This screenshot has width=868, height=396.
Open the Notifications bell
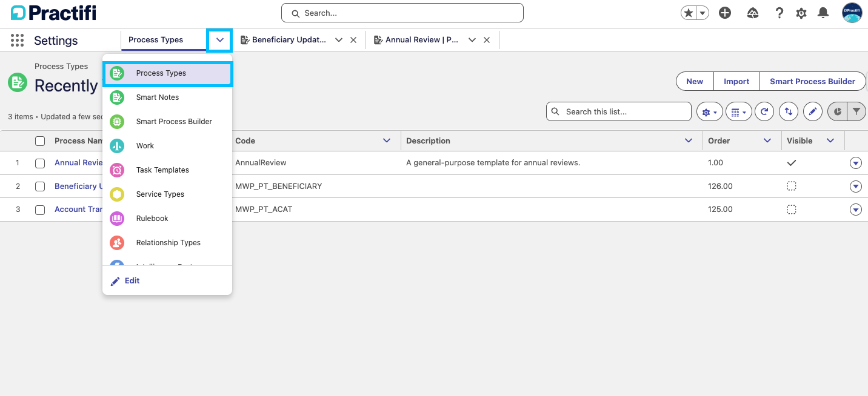823,13
